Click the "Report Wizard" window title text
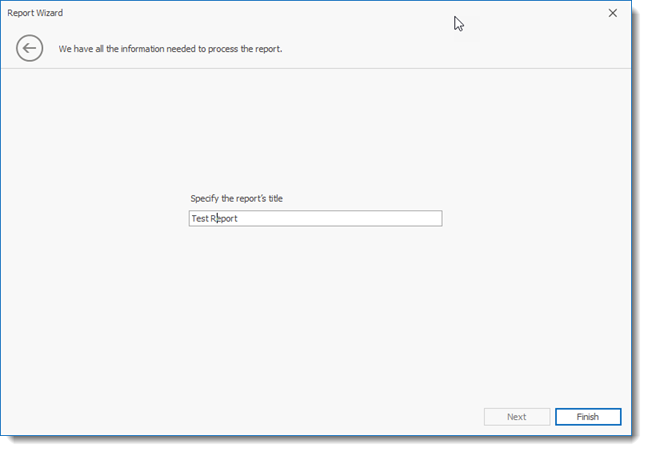647x451 pixels. click(35, 13)
